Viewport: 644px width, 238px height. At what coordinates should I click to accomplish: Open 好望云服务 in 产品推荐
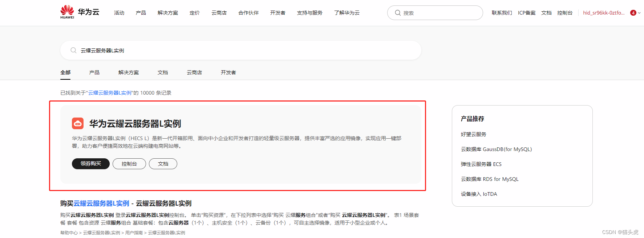[474, 134]
